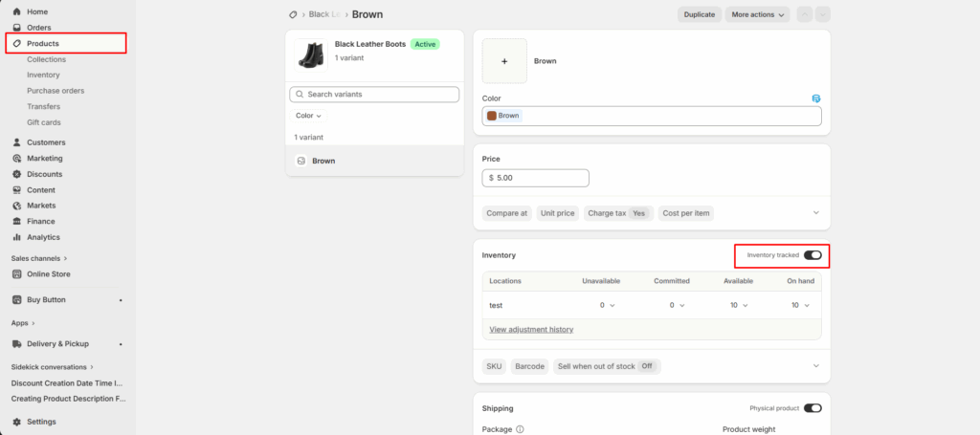Click the Orders icon in sidebar

[x=16, y=28]
